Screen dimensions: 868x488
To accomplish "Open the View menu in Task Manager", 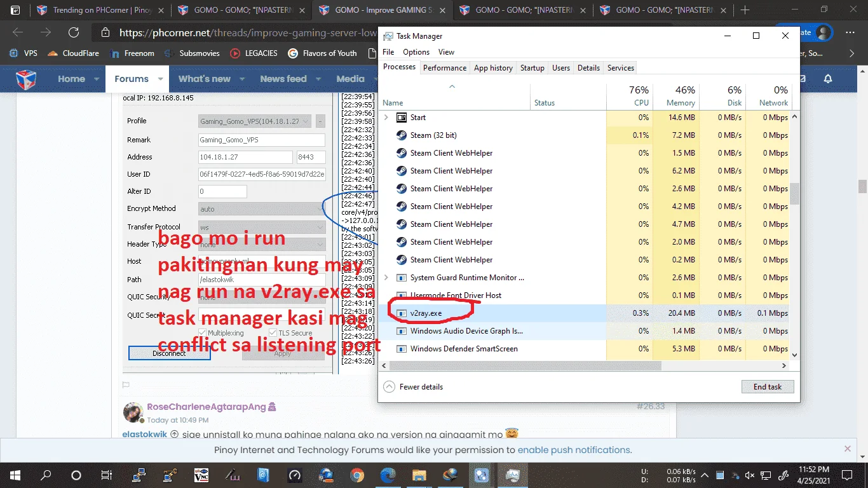I will 447,52.
